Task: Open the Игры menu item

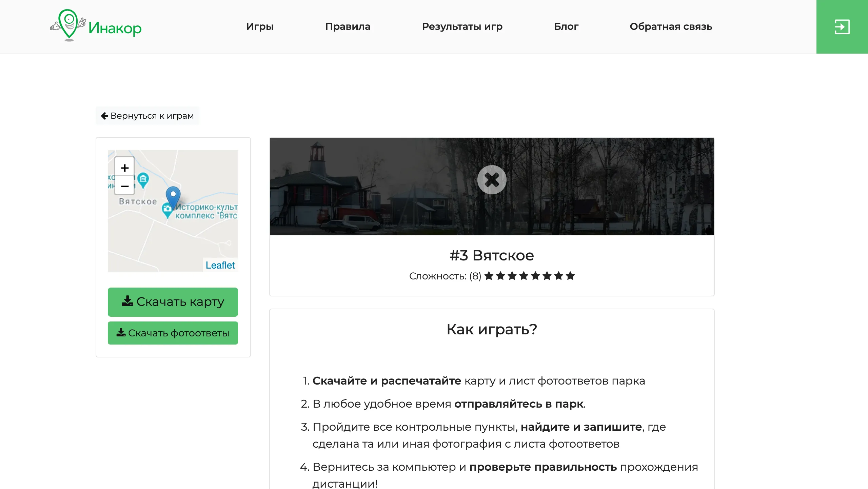Action: pyautogui.click(x=260, y=26)
